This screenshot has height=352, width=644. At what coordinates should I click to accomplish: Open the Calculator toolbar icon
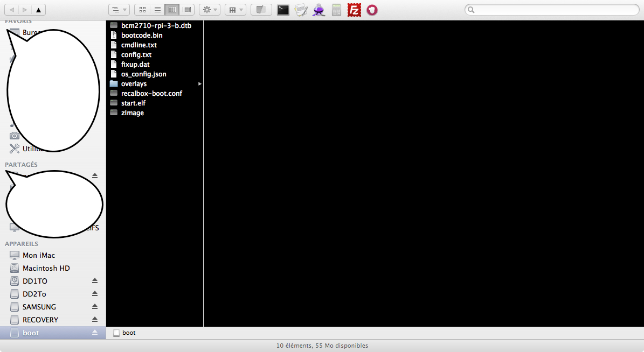click(336, 10)
